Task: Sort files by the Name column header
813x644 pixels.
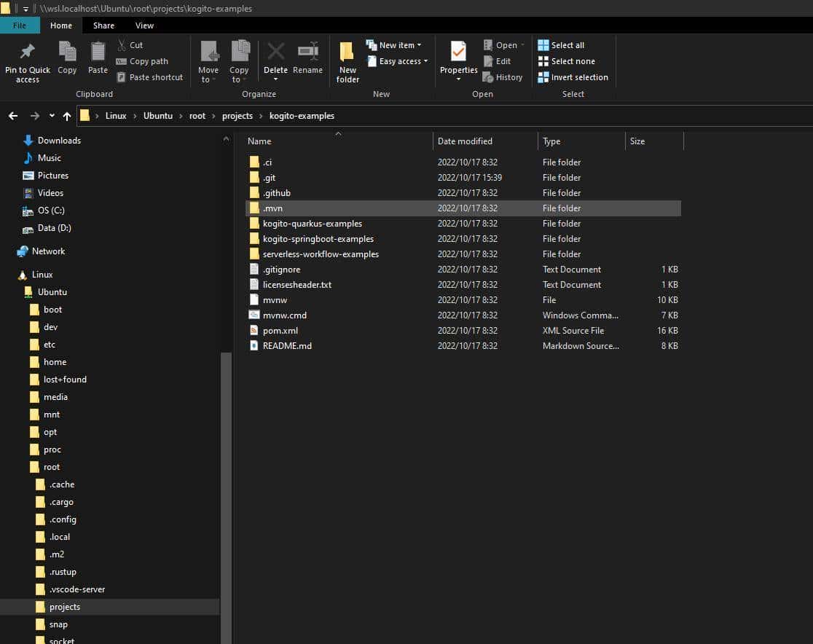Action: (x=259, y=141)
